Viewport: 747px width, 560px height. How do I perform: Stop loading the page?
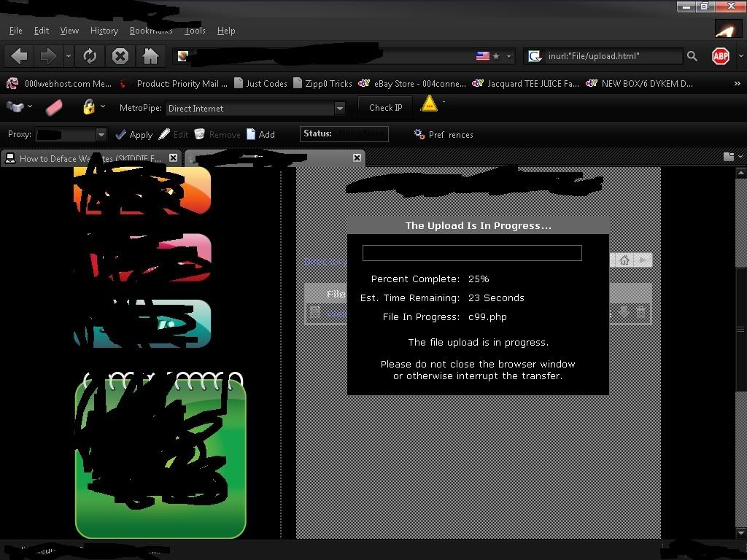(120, 56)
